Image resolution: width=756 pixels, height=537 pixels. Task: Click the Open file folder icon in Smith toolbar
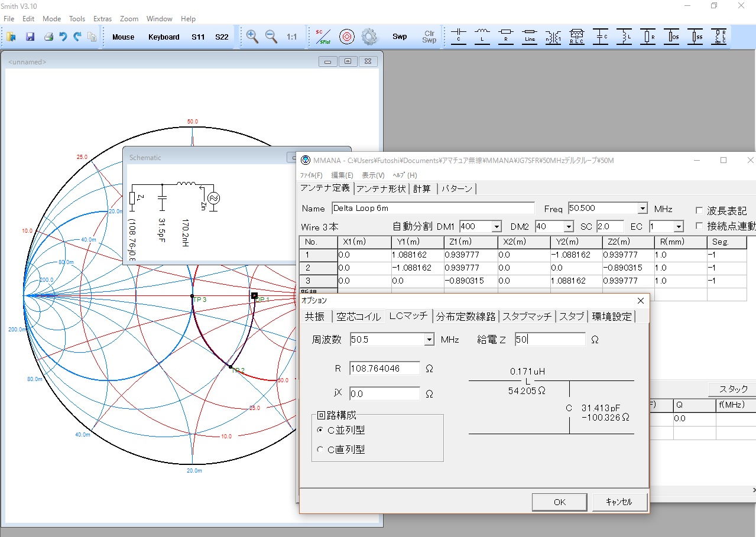click(11, 37)
